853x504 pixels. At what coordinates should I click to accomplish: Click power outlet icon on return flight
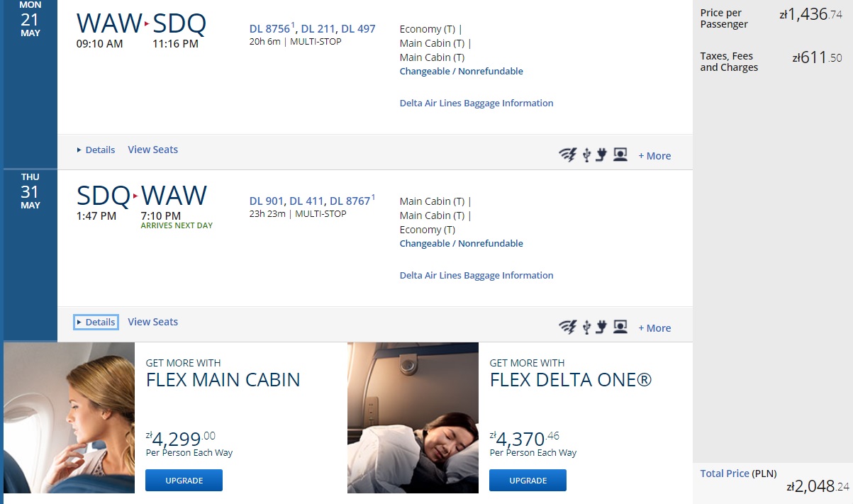click(x=601, y=327)
